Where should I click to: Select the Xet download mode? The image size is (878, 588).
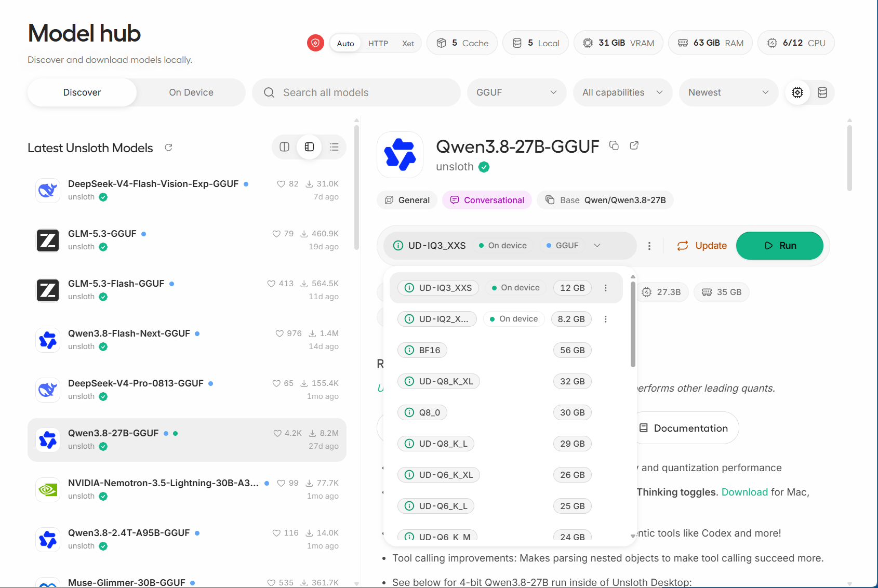click(408, 43)
